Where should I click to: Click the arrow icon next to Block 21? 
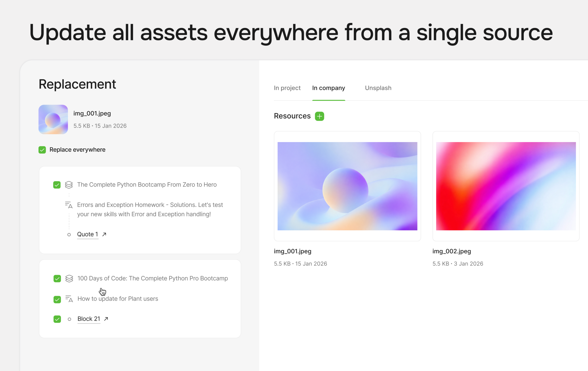pos(106,319)
